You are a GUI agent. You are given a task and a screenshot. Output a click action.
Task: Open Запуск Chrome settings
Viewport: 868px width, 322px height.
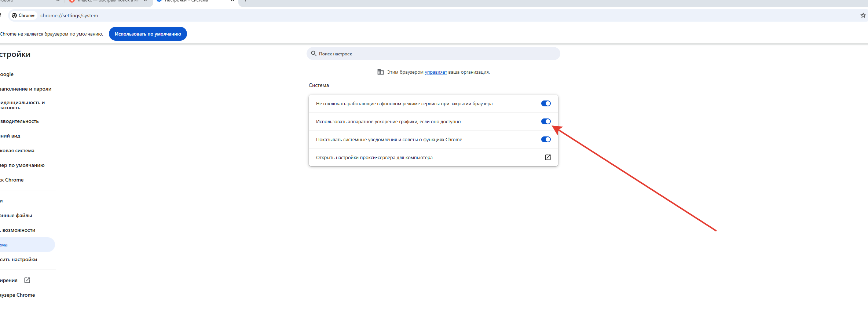[x=12, y=180]
